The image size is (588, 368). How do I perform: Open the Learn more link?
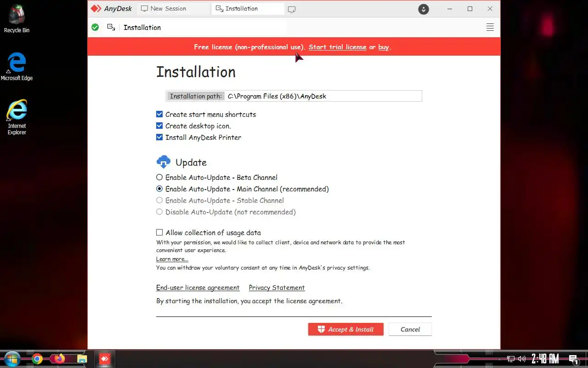(x=172, y=259)
